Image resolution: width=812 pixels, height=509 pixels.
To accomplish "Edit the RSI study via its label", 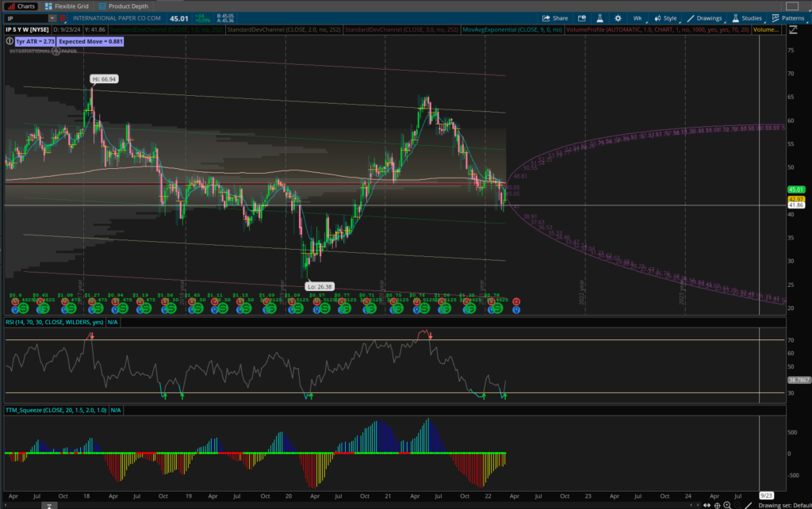I will (x=48, y=323).
